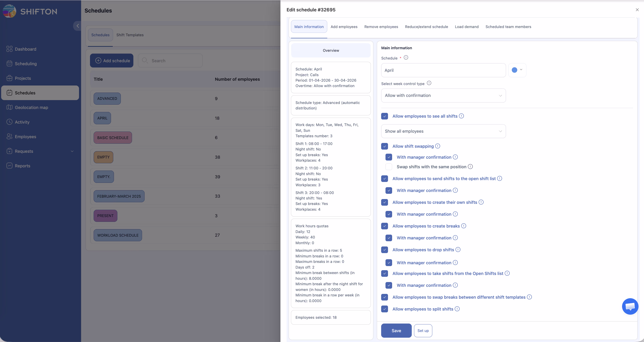Viewport: 644px width, 342px height.
Task: Switch to the Load demand tab
Action: (x=467, y=27)
